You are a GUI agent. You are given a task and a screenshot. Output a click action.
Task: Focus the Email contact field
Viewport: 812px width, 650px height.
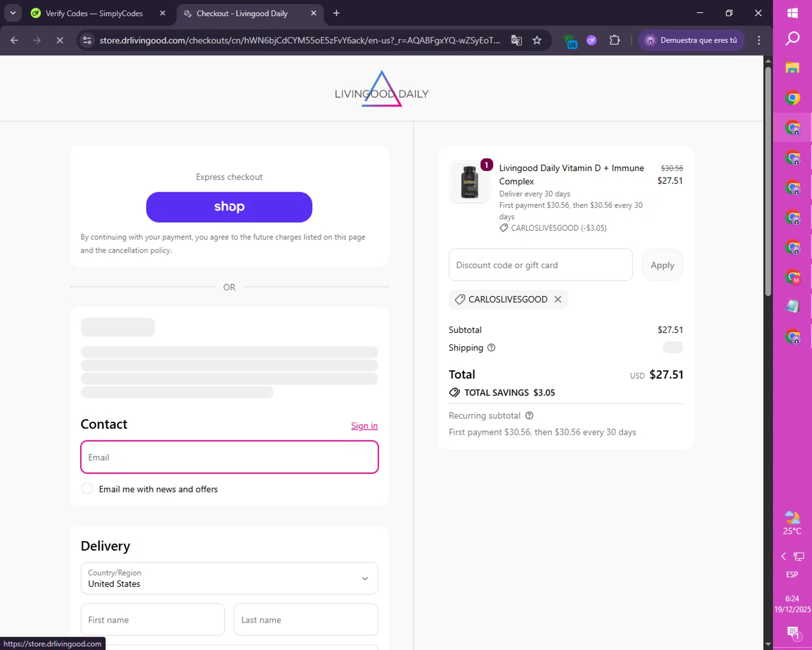point(230,457)
